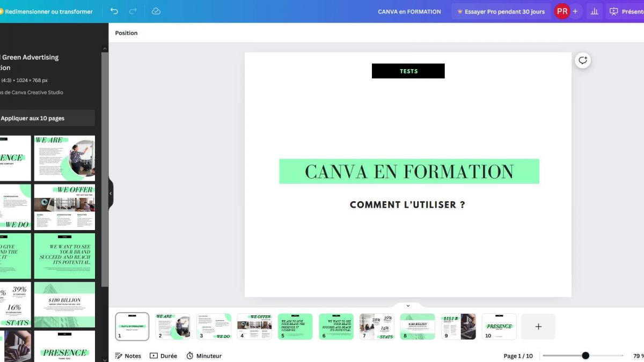This screenshot has width=644, height=362.
Task: Select page 9 thumbnail in filmstrip
Action: click(x=458, y=327)
